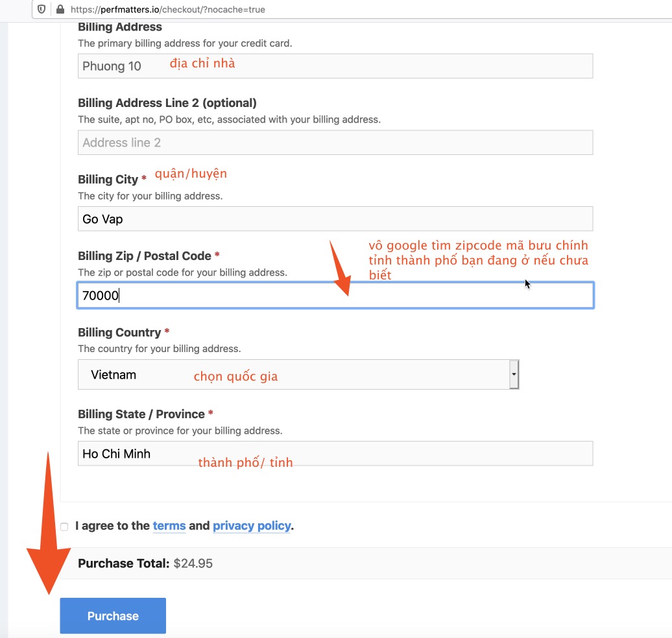Click the Billing Zip / Postal Code label

(144, 256)
